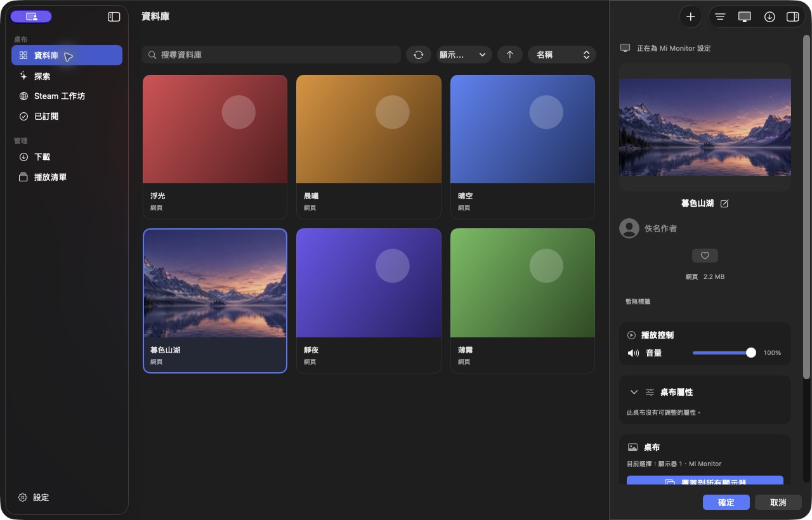Click the 覆蓋到所有顯示器 button
The image size is (812, 520).
point(705,481)
